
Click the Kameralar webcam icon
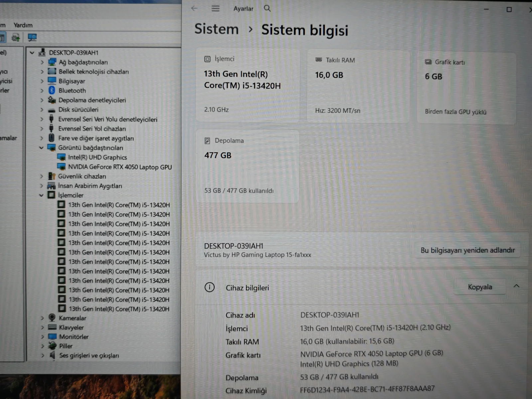(52, 318)
